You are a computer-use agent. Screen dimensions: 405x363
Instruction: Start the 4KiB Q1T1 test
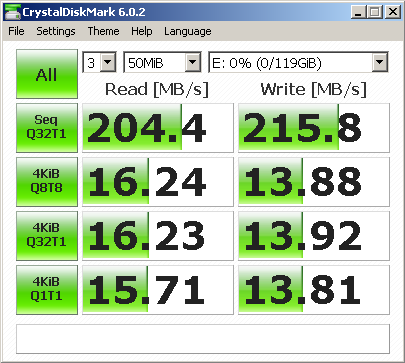[47, 290]
